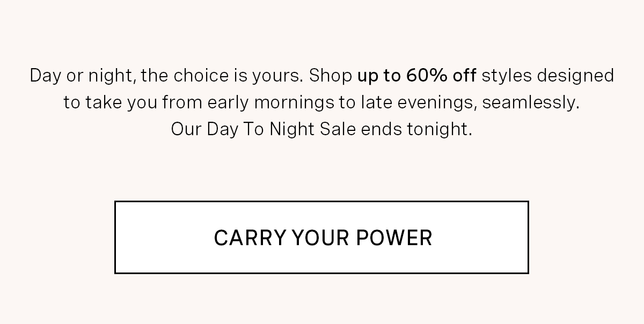644x324 pixels.
Task: Click the "styles designed" text
Action: [x=547, y=76]
